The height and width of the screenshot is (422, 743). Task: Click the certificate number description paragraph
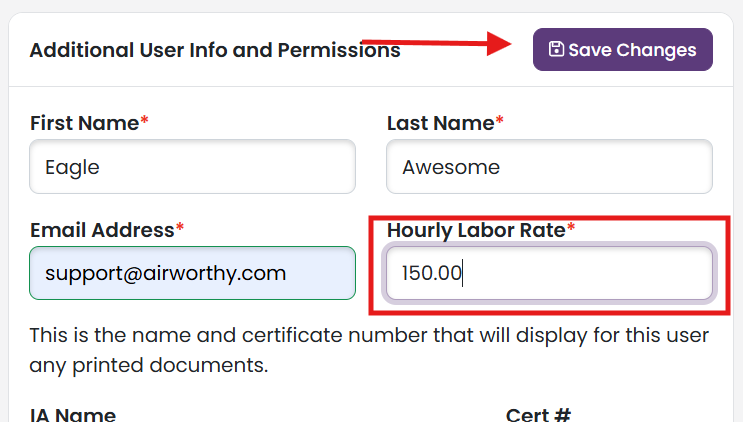pyautogui.click(x=369, y=350)
